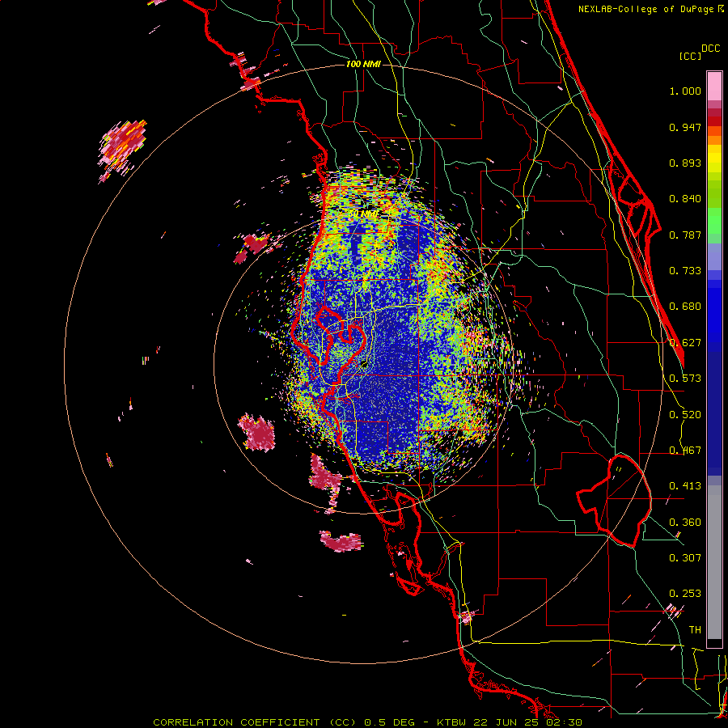Image resolution: width=728 pixels, height=728 pixels.
Task: Pick the lavender segment of the color bar
Action: tap(714, 257)
